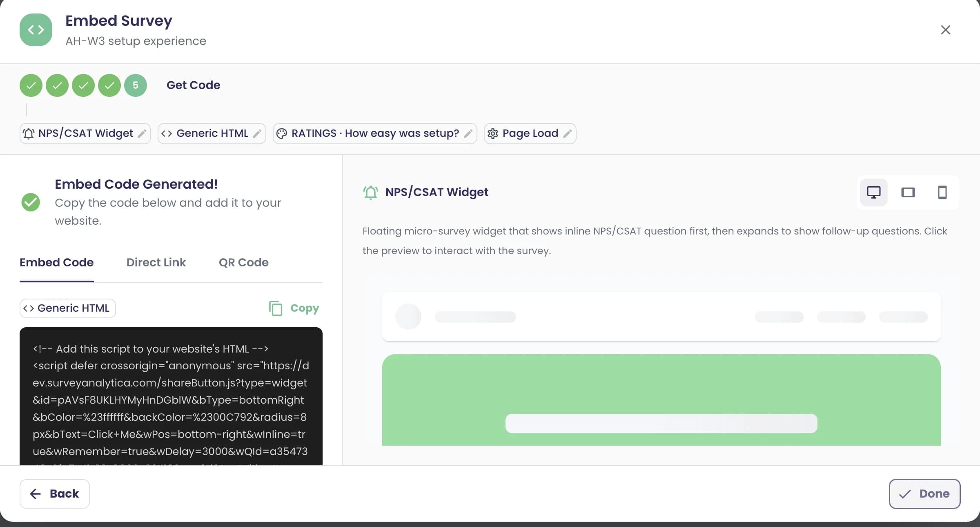Switch to the Embed Code tab
The height and width of the screenshot is (527, 980).
(x=57, y=263)
